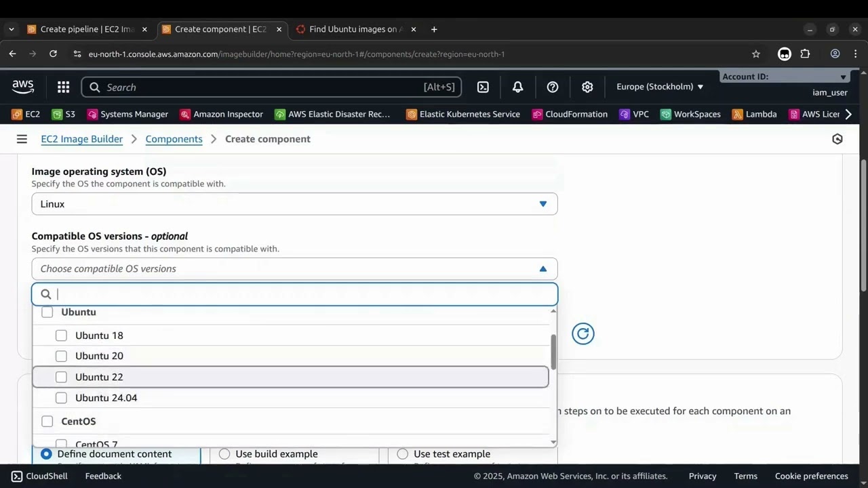The image size is (868, 488).
Task: Open the help question mark menu
Action: [553, 87]
